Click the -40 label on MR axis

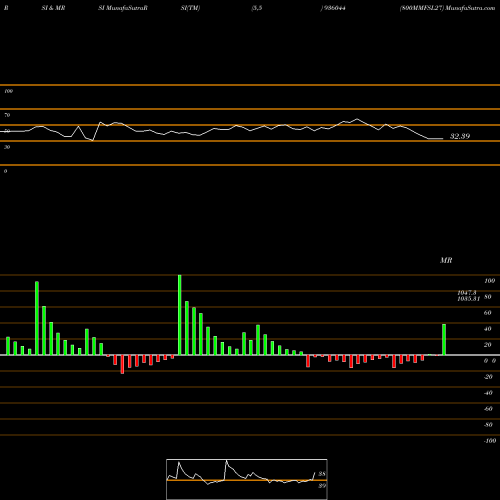(x=488, y=393)
